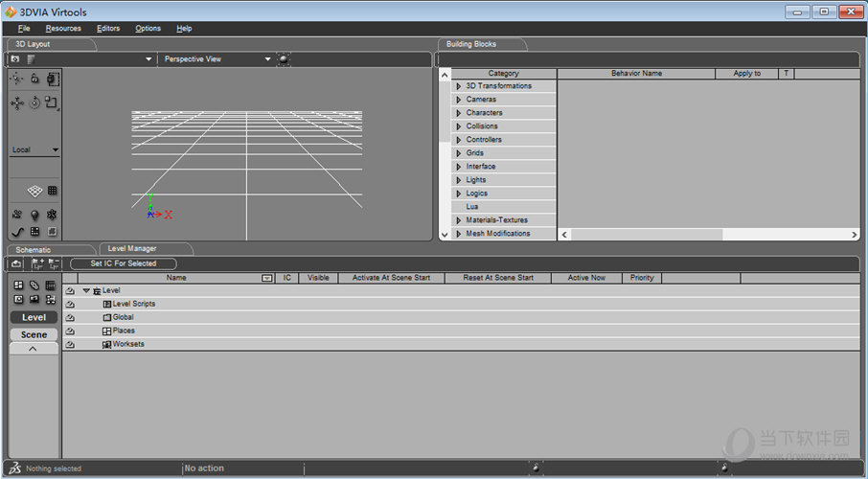This screenshot has height=479, width=868.
Task: Choose the Translate move tool
Action: (x=17, y=103)
